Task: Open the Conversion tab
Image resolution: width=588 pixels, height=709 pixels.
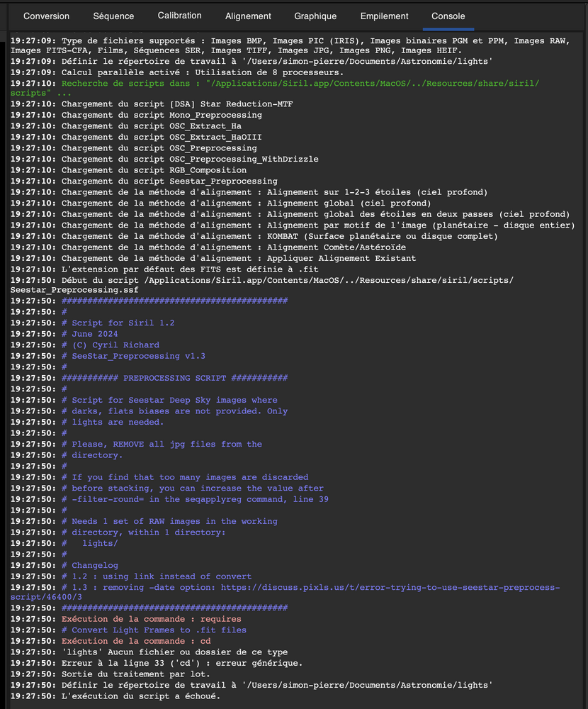Action: pyautogui.click(x=47, y=16)
